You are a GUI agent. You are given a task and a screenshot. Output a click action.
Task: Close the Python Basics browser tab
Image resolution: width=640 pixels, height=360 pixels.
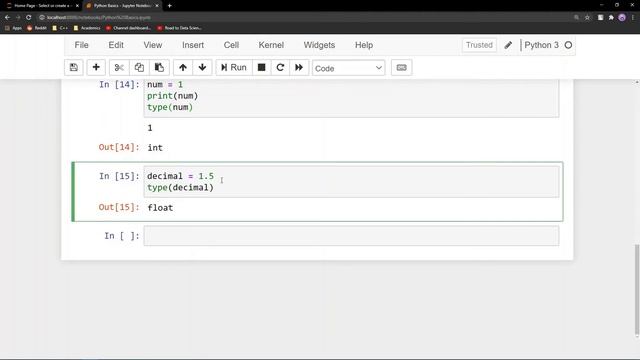157,6
